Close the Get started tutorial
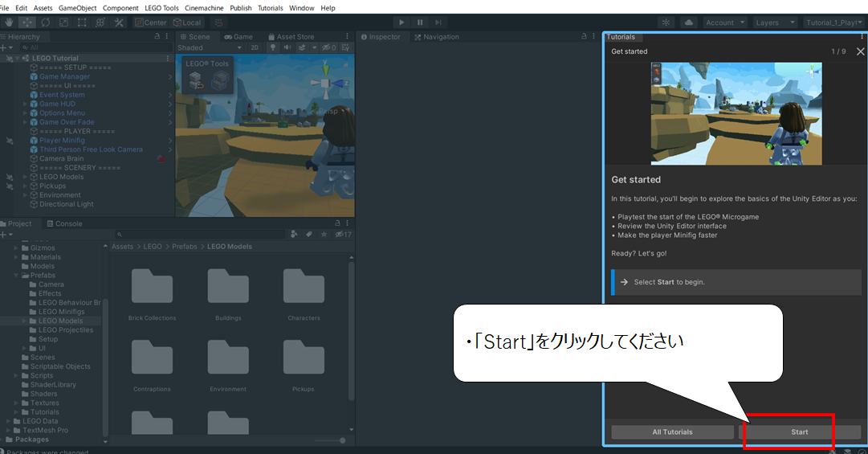 [860, 51]
